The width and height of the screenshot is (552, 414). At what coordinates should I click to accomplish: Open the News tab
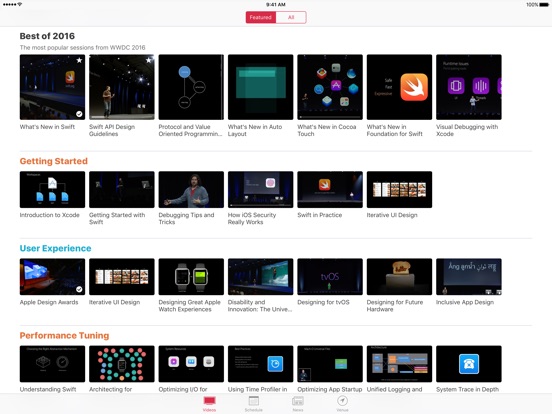(298, 404)
